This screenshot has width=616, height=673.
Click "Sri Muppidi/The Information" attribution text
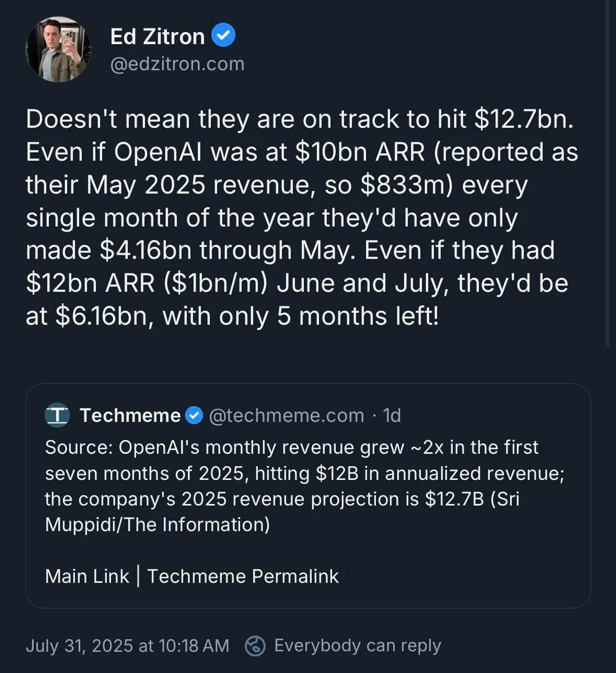(157, 524)
